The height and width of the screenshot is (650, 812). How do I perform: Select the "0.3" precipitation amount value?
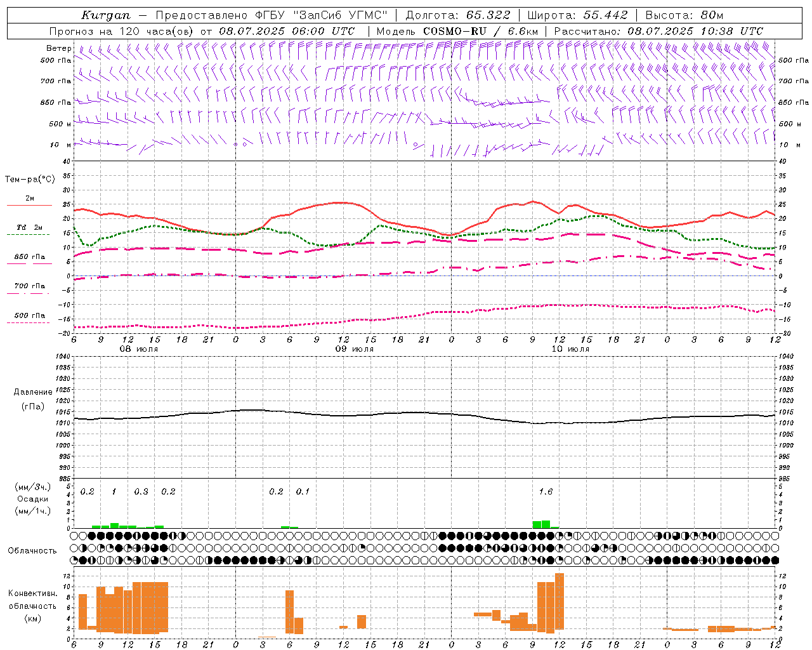click(x=141, y=491)
